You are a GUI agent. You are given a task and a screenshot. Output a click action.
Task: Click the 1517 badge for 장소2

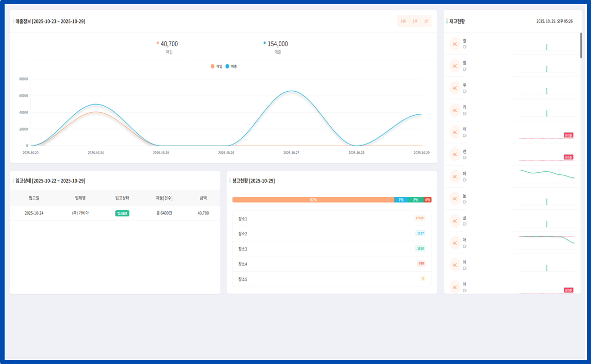click(x=420, y=233)
